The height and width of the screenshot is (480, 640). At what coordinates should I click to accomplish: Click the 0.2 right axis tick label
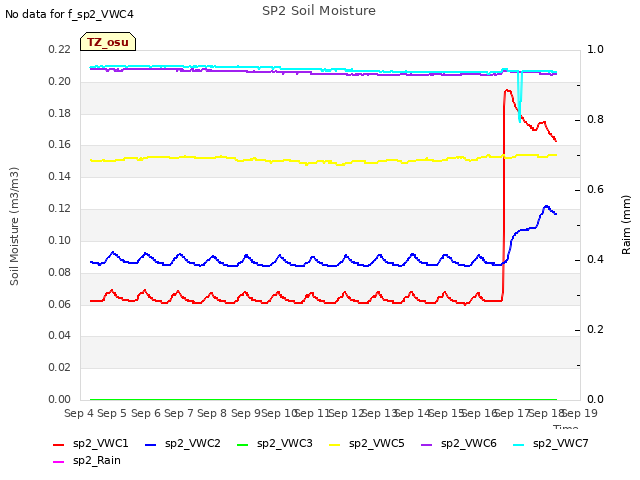(x=595, y=329)
